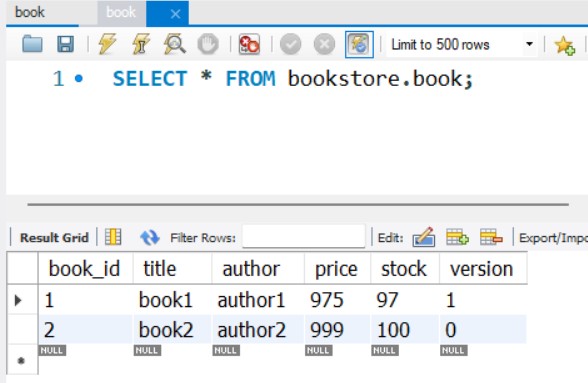Screen dimensions: 588x383
Task: Click row selector arrow for book1
Action: 18,300
